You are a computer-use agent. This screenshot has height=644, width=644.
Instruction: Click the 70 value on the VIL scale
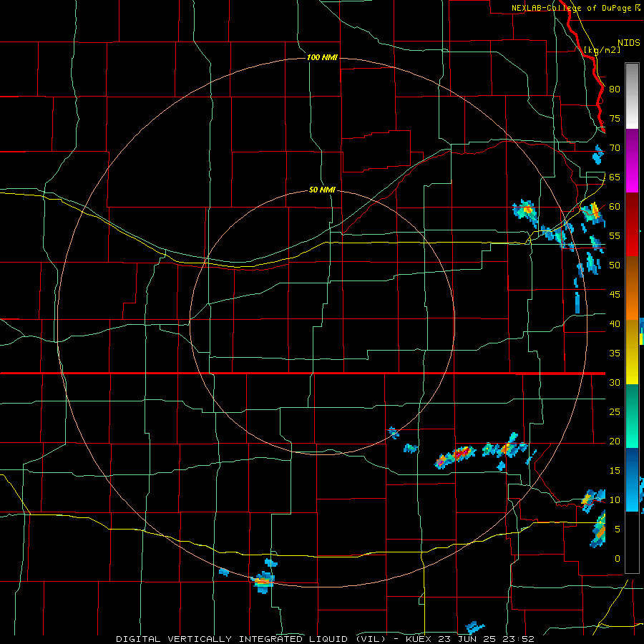(x=615, y=148)
